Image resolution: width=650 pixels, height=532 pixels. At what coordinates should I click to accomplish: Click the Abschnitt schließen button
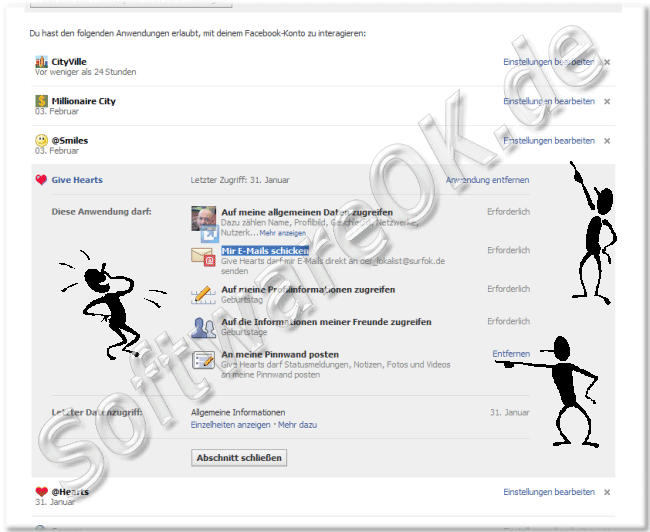click(x=239, y=458)
